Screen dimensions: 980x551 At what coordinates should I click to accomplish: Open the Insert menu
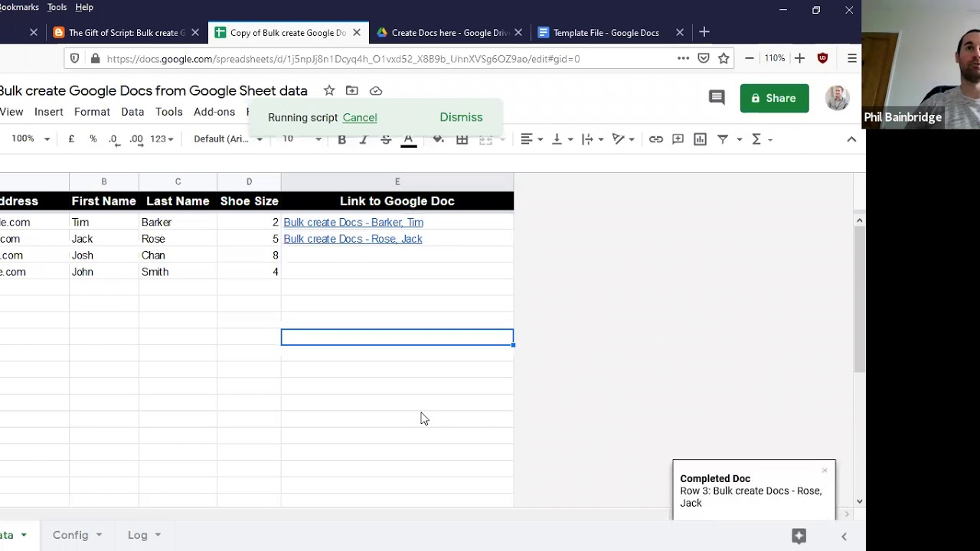pyautogui.click(x=49, y=112)
